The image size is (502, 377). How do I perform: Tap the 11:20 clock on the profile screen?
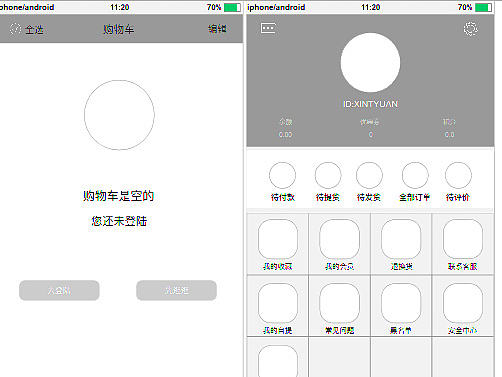(x=370, y=7)
